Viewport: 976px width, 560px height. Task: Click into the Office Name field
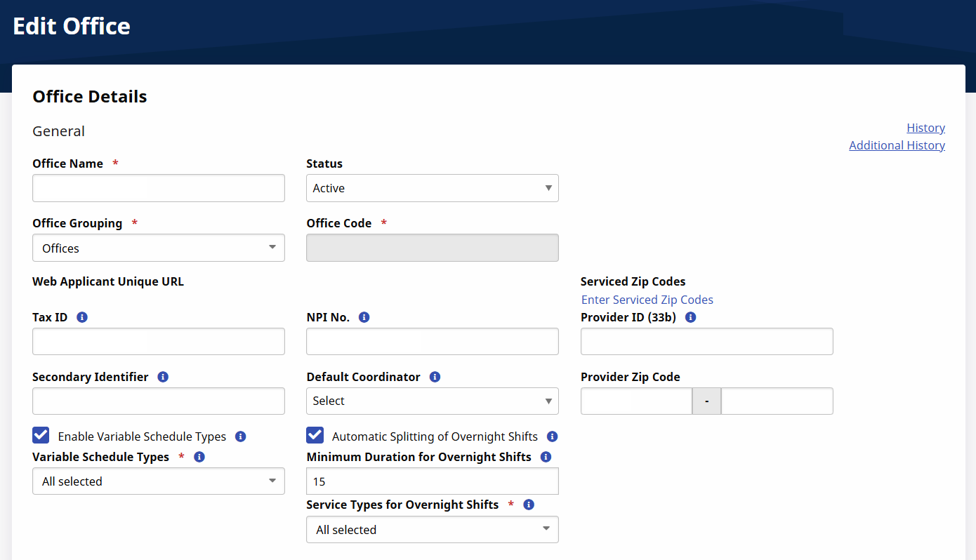[158, 188]
